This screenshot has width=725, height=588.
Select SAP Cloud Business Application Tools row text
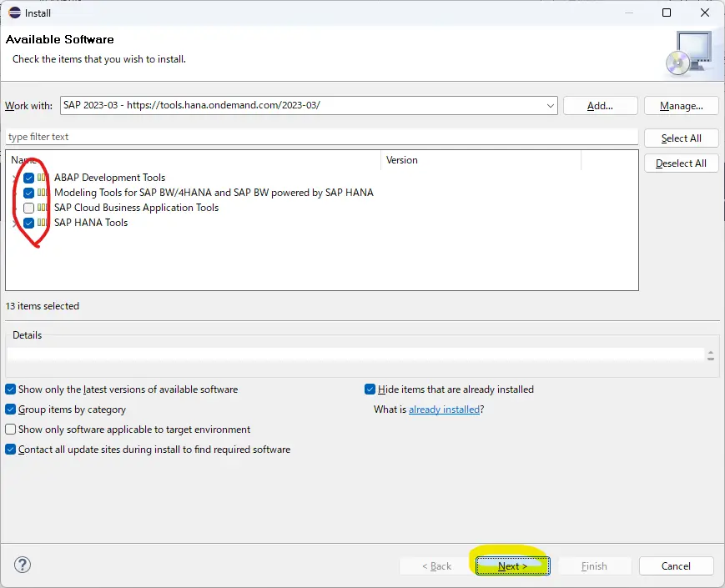136,208
